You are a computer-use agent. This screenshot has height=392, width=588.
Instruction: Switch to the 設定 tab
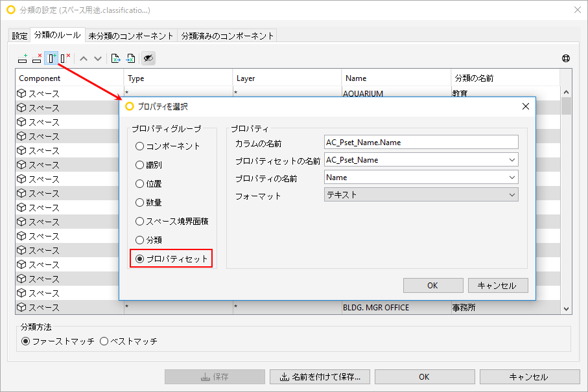click(x=19, y=36)
